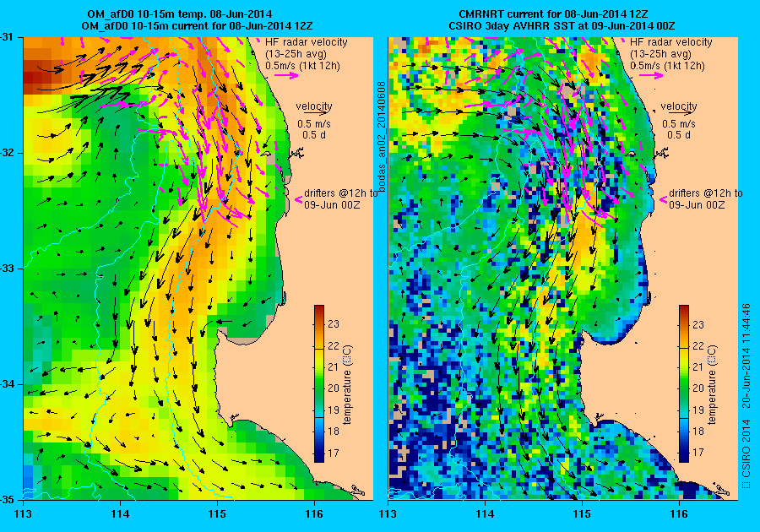760x532 pixels.
Task: Click longitude label 115 under left map
Action: tap(217, 514)
